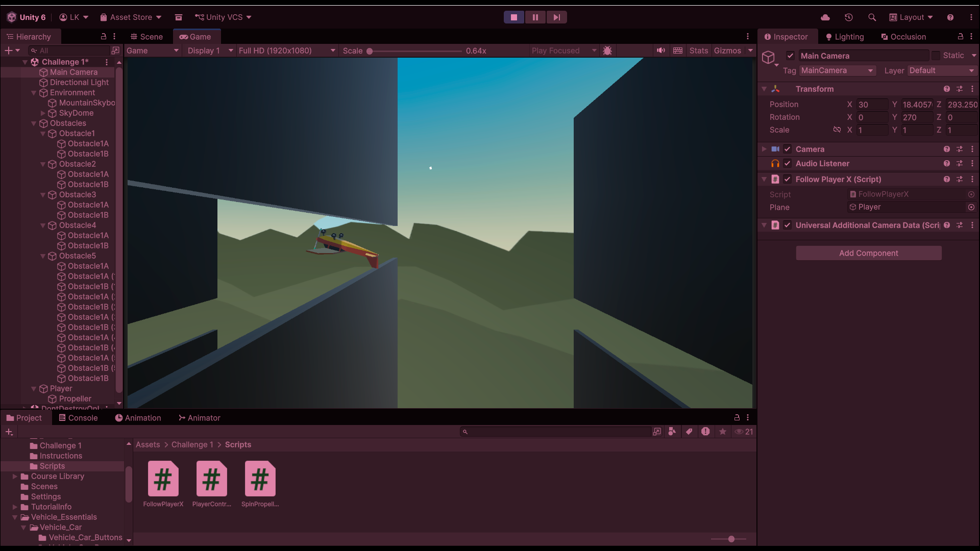980x551 pixels.
Task: Collapse the Obstacle3 hierarchy node
Action: tap(43, 195)
